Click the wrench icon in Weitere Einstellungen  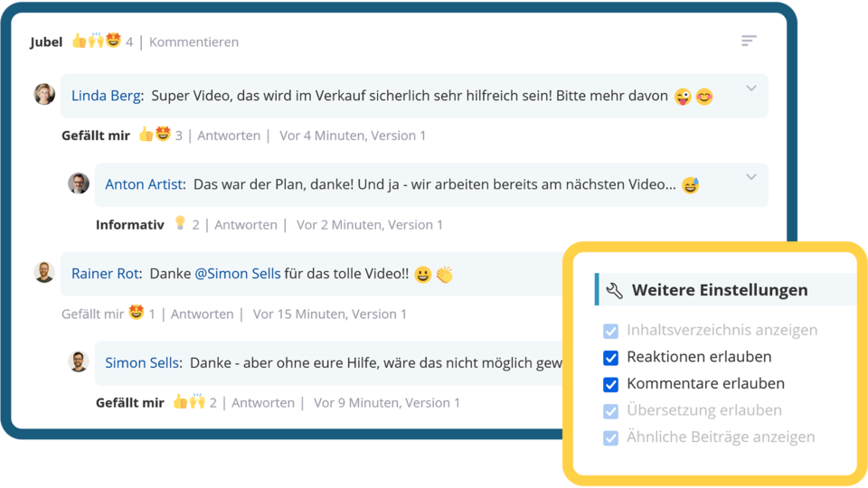[x=614, y=290]
